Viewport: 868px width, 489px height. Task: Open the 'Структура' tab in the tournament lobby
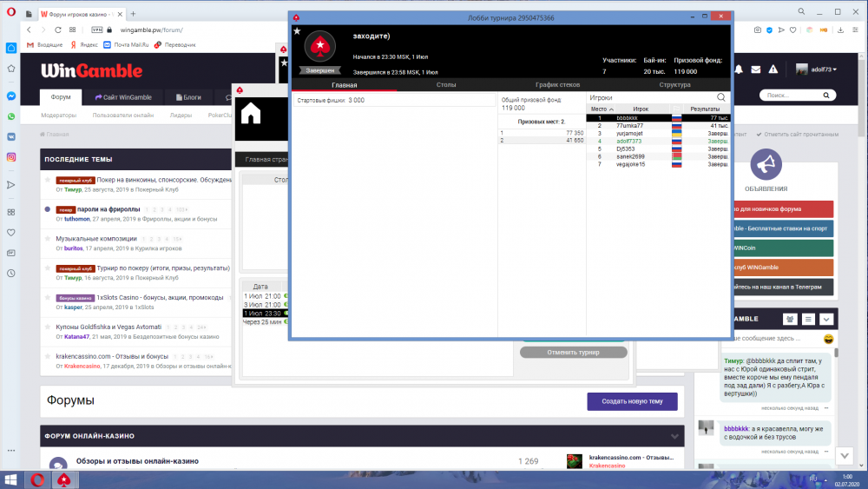coord(674,85)
